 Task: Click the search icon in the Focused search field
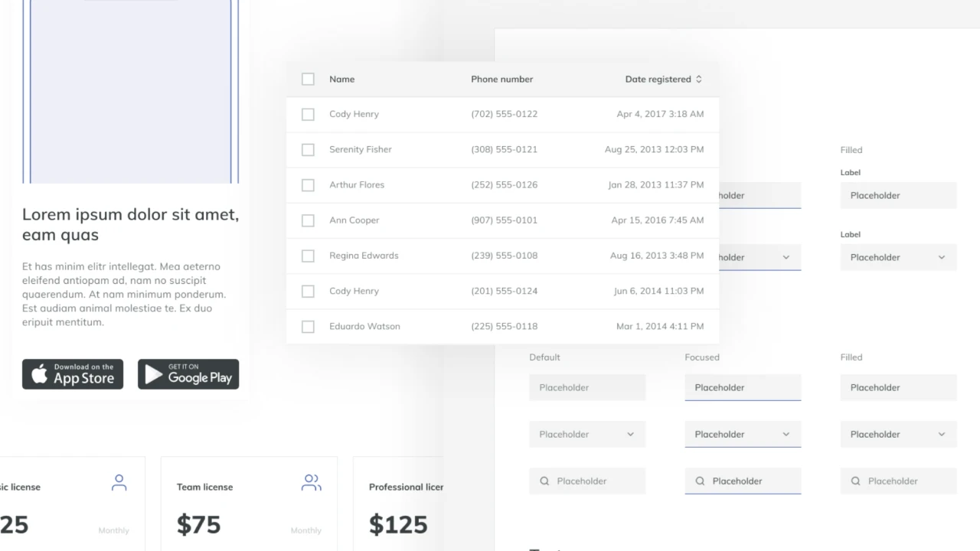(x=700, y=481)
